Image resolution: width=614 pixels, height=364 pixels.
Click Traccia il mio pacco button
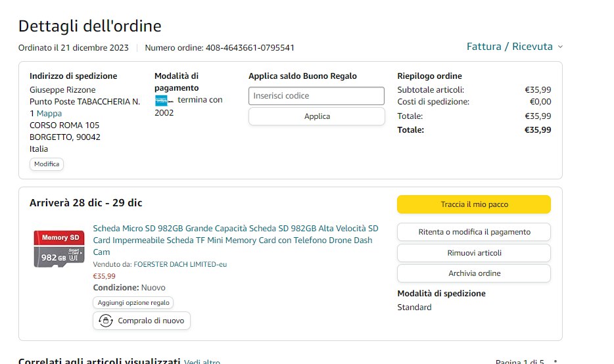(x=474, y=204)
